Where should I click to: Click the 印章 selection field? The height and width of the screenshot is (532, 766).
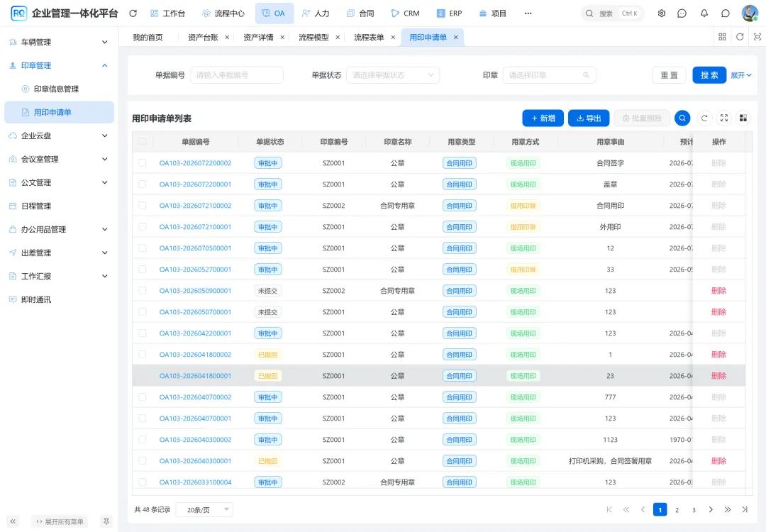tap(549, 74)
